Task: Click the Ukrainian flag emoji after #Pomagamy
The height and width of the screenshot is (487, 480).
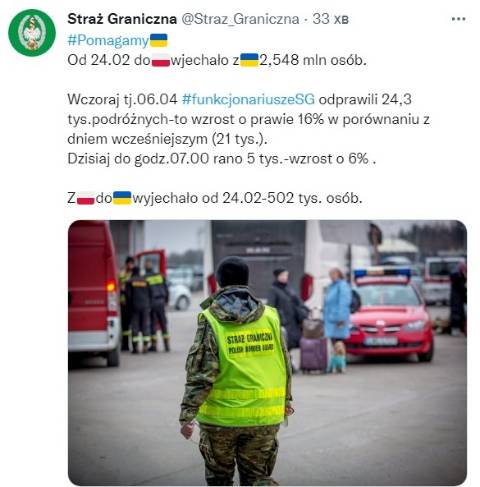Action: pyautogui.click(x=159, y=40)
